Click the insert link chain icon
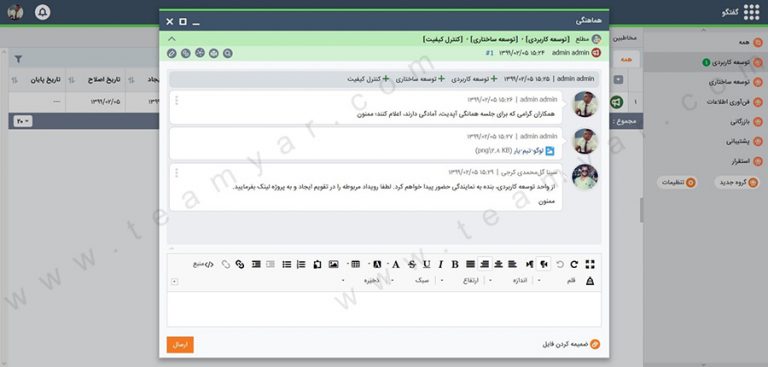The image size is (768, 367). [x=240, y=264]
